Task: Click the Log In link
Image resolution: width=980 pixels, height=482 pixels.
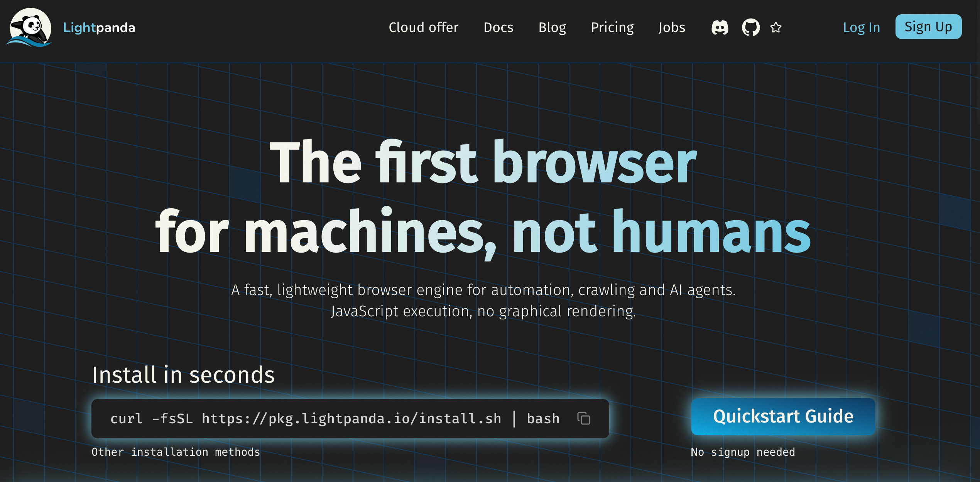Action: [x=862, y=27]
